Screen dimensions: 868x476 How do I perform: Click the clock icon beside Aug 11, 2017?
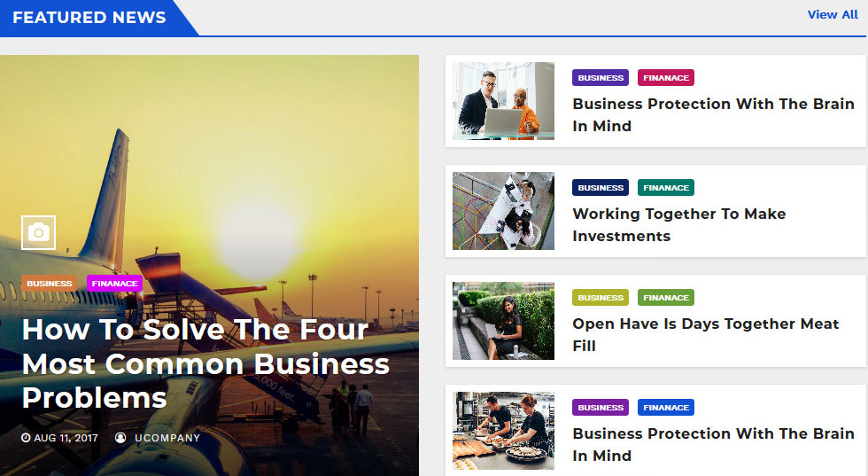pyautogui.click(x=26, y=438)
